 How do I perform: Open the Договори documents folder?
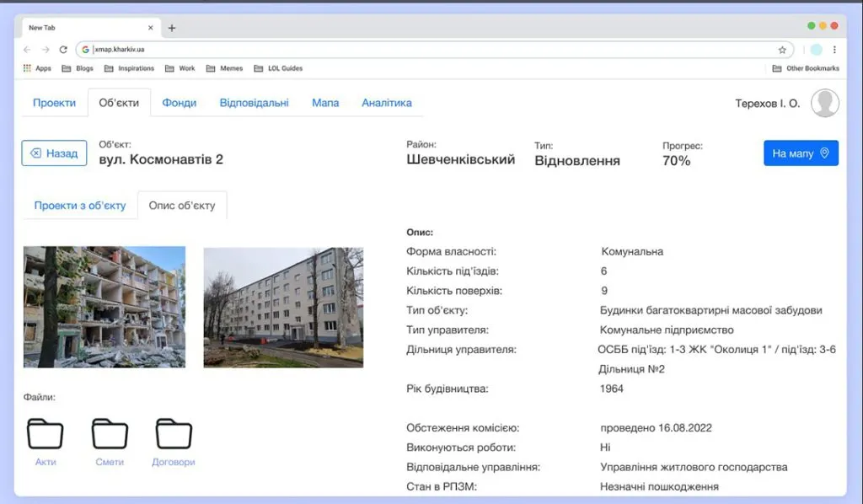click(173, 432)
